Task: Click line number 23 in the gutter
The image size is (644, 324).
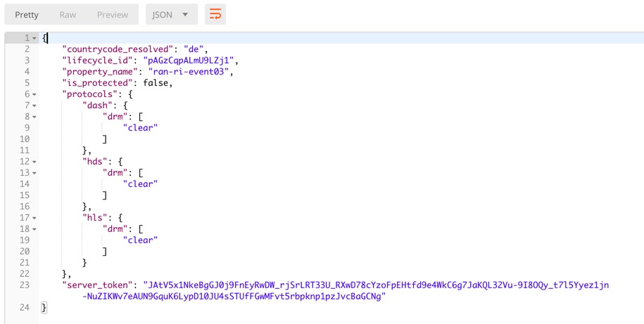Action: tap(25, 285)
